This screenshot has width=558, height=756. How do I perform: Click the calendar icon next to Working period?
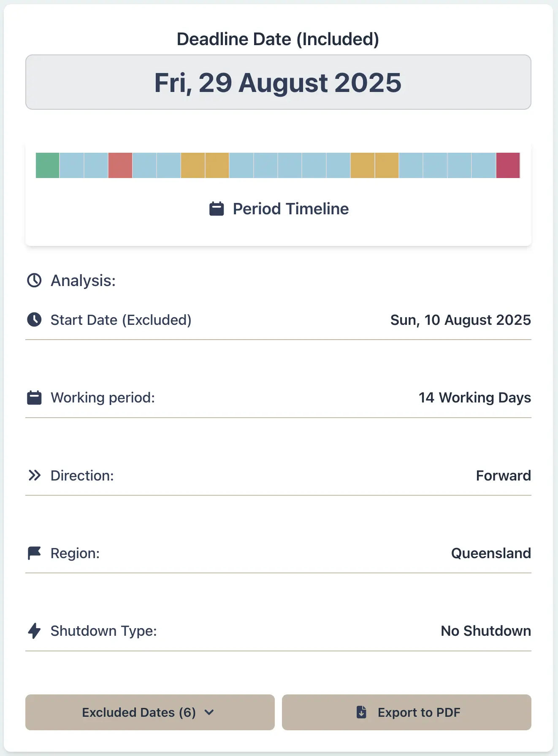(34, 397)
